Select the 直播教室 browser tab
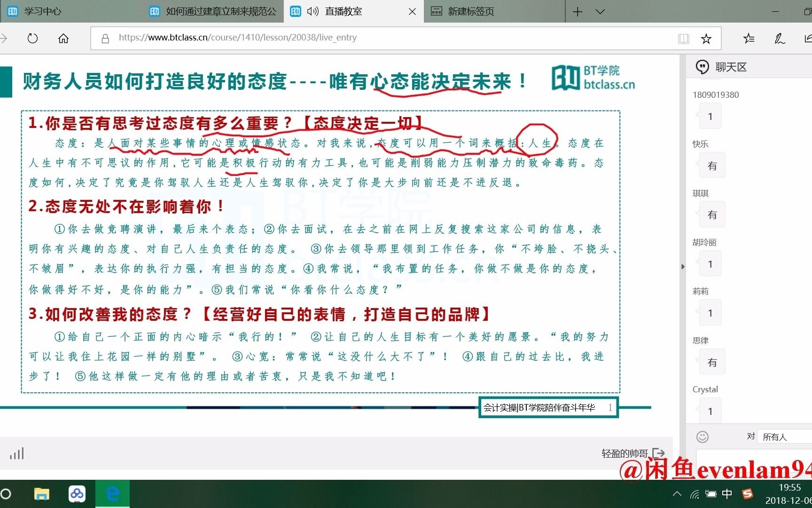Viewport: 812px width, 508px height. [x=344, y=11]
